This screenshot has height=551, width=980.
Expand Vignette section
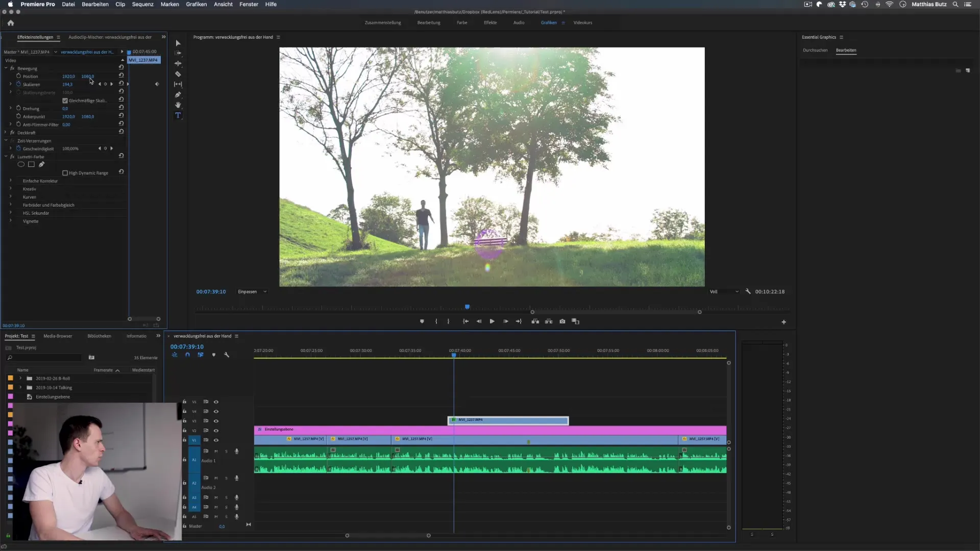10,221
